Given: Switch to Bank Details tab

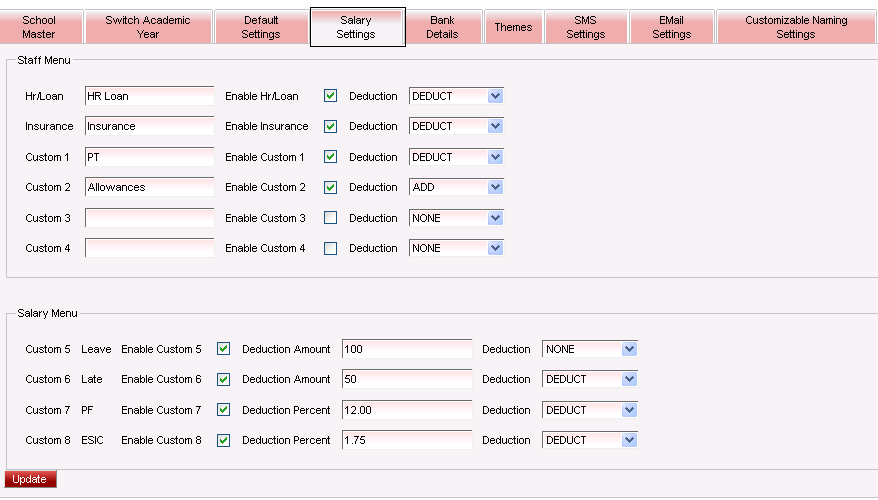Looking at the screenshot, I should pos(442,27).
